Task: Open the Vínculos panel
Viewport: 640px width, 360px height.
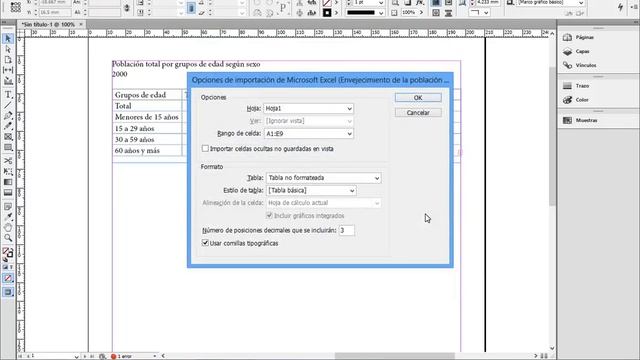Action: (x=580, y=65)
